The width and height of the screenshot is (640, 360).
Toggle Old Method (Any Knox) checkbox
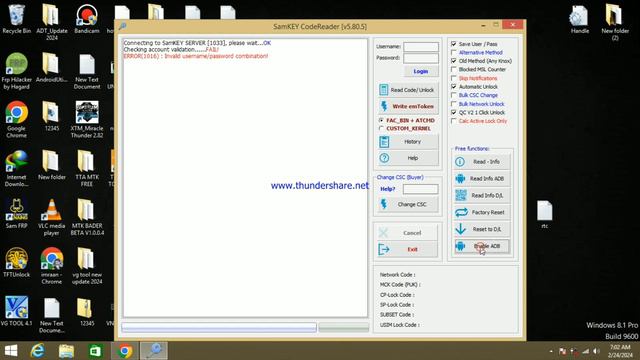453,61
